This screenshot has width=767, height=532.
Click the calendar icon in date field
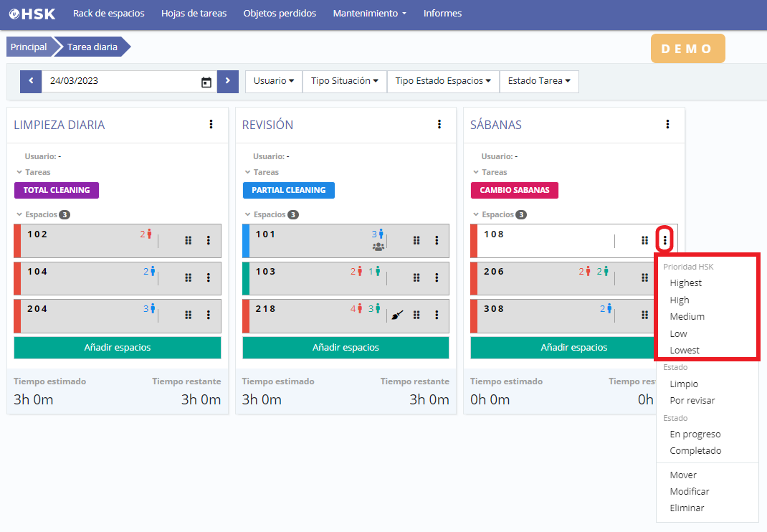pyautogui.click(x=206, y=82)
